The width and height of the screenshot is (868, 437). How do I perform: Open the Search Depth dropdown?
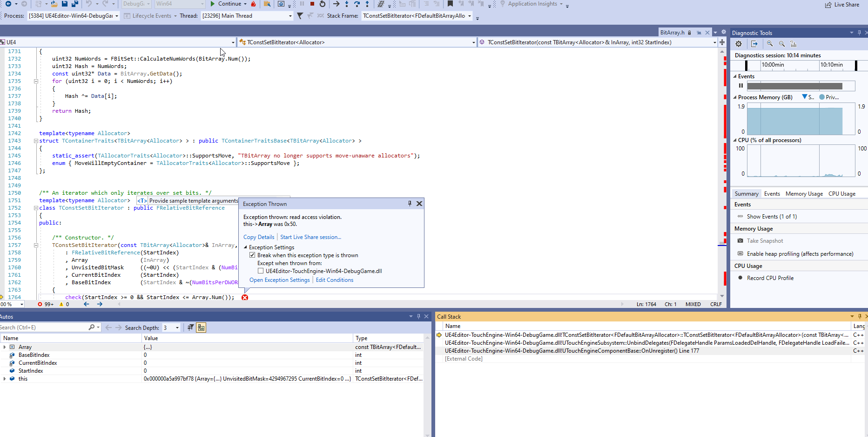pyautogui.click(x=171, y=328)
